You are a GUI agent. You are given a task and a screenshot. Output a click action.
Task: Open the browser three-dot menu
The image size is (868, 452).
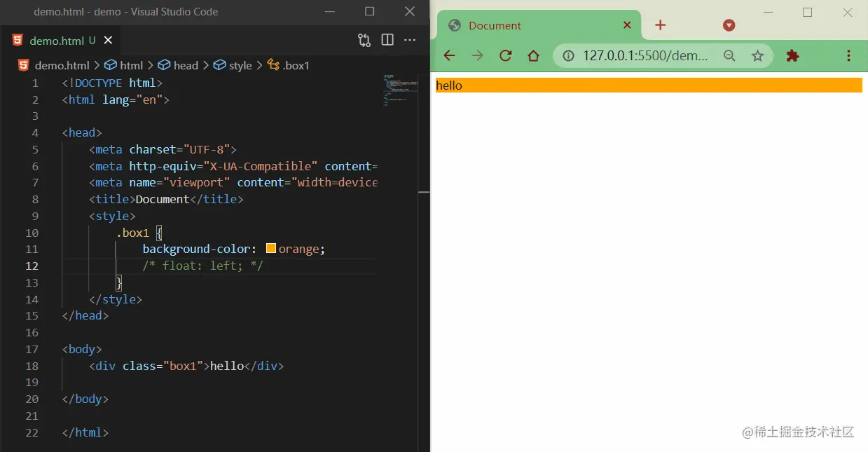(x=848, y=56)
